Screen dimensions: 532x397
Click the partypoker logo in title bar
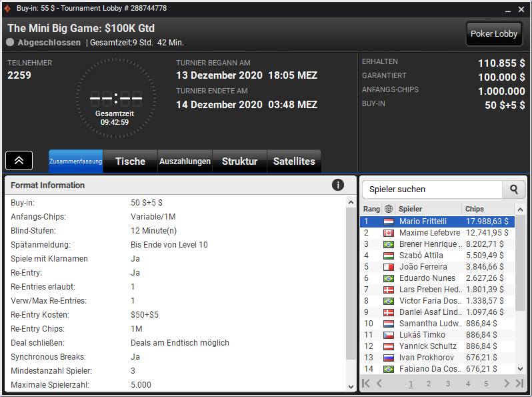pos(7,9)
